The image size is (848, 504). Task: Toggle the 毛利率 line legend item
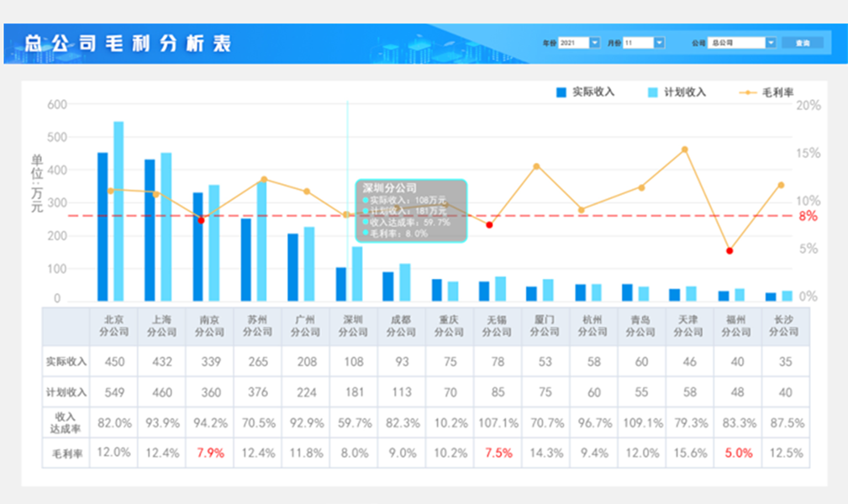[766, 92]
